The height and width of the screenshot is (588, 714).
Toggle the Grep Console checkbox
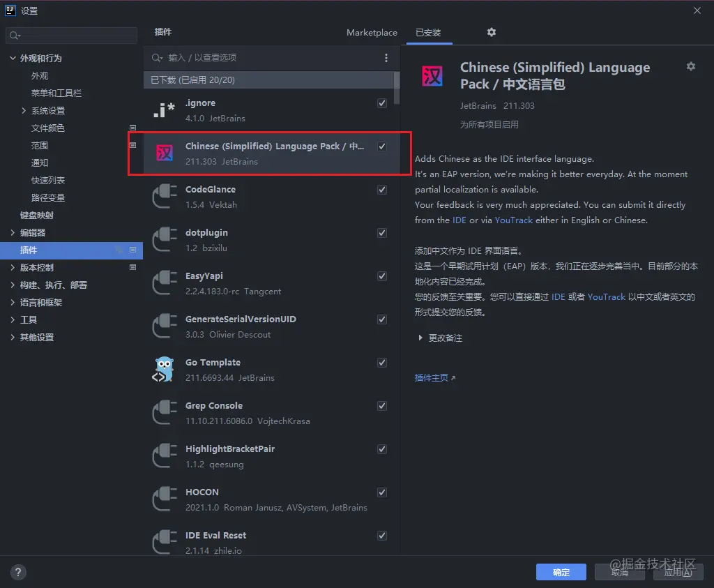[x=382, y=406]
